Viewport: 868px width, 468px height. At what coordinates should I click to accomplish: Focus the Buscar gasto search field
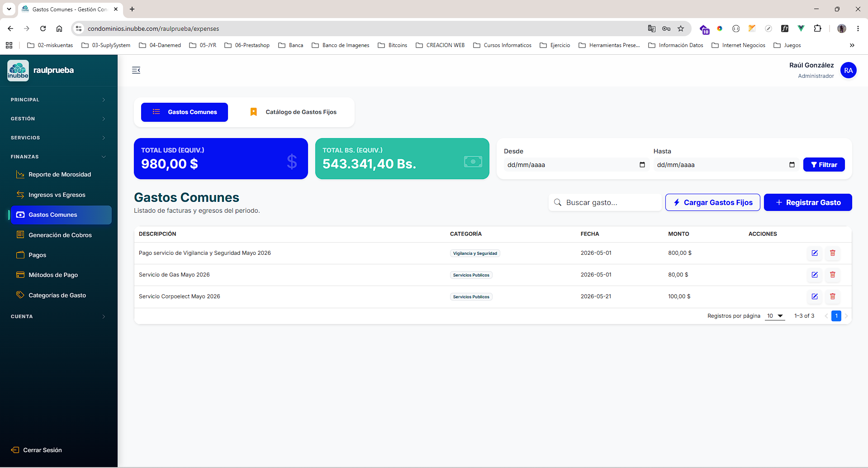coord(605,202)
